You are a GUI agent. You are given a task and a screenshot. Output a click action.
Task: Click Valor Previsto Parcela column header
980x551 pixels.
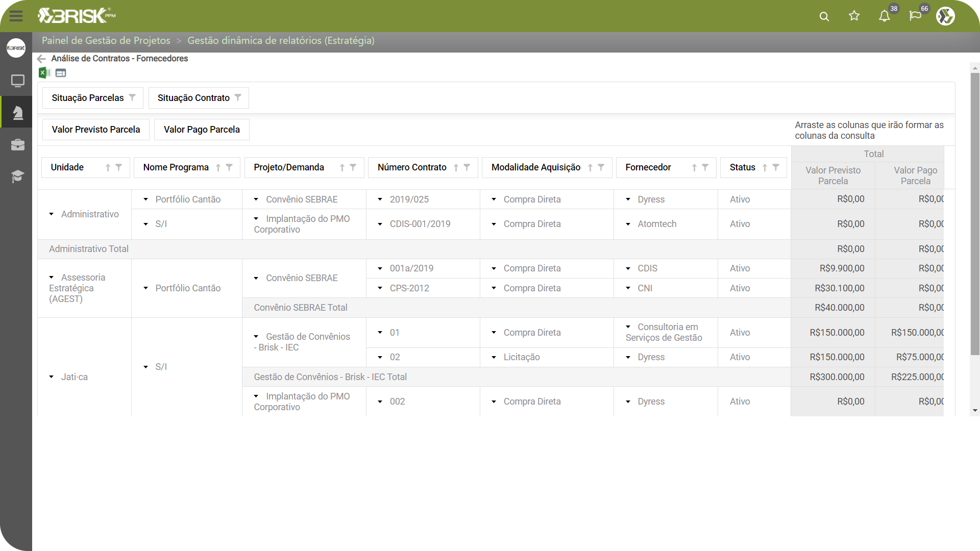833,176
